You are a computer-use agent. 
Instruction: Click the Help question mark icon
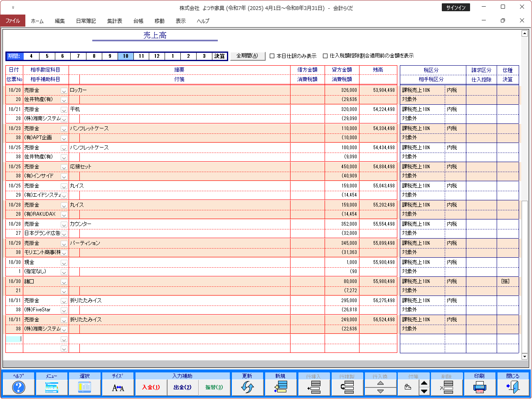(x=18, y=387)
